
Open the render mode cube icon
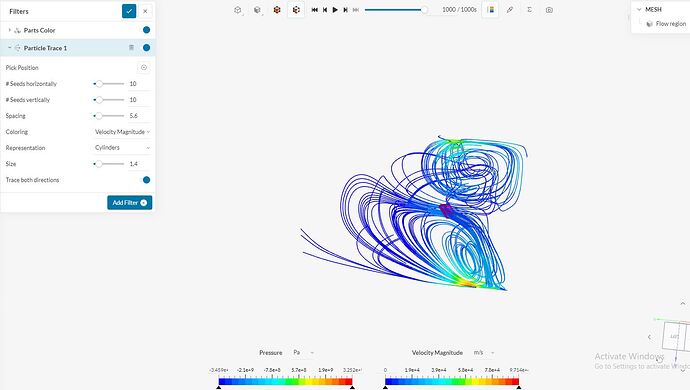click(257, 10)
